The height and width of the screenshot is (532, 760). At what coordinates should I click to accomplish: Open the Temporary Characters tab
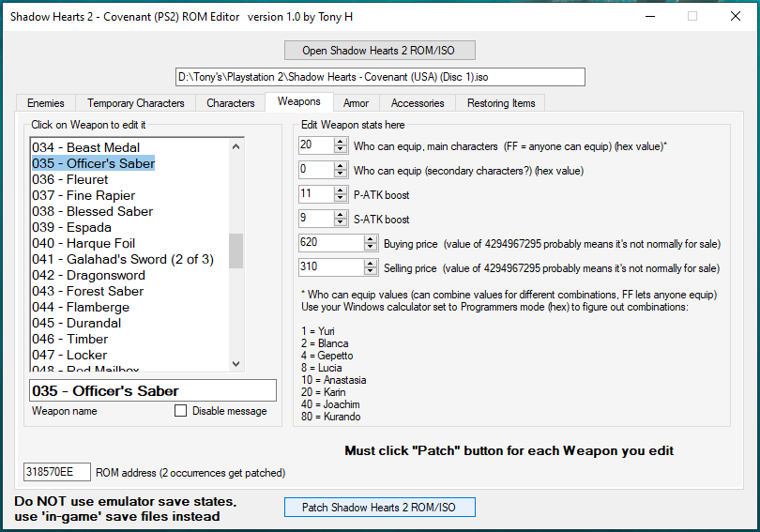pos(136,103)
